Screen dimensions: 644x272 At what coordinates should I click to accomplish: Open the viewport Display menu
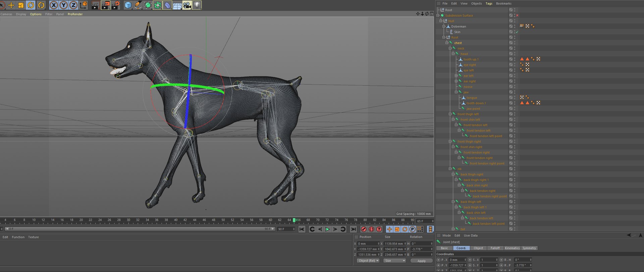coord(21,14)
